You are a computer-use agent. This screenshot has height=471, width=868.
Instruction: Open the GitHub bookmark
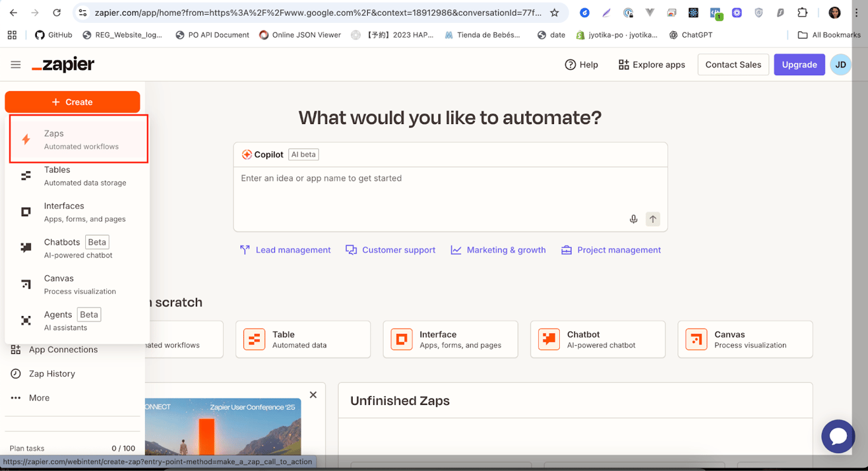pos(53,35)
